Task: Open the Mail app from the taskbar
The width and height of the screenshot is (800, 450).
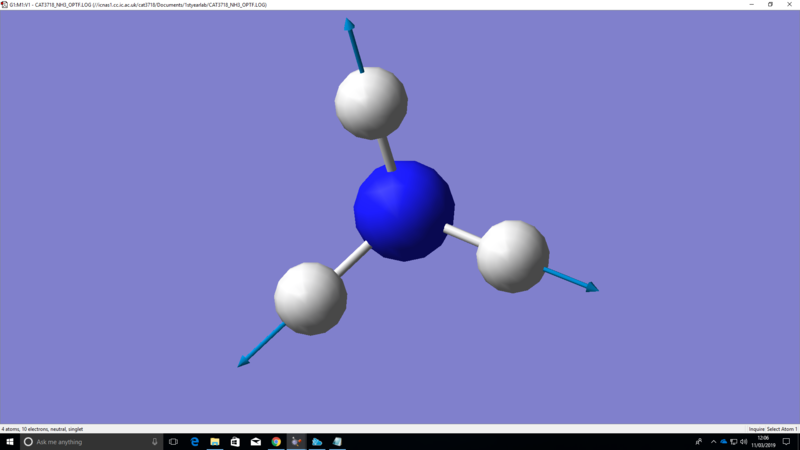Action: click(256, 442)
